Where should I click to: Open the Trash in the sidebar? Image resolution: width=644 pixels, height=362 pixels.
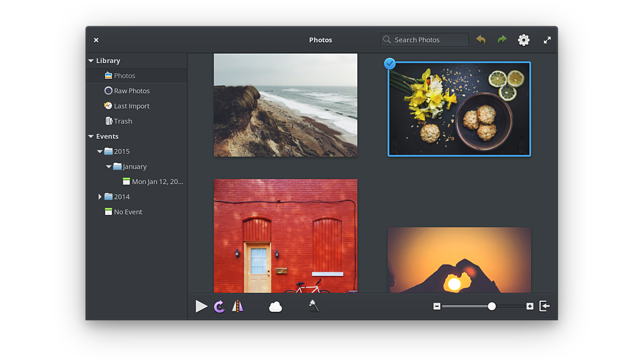[123, 121]
